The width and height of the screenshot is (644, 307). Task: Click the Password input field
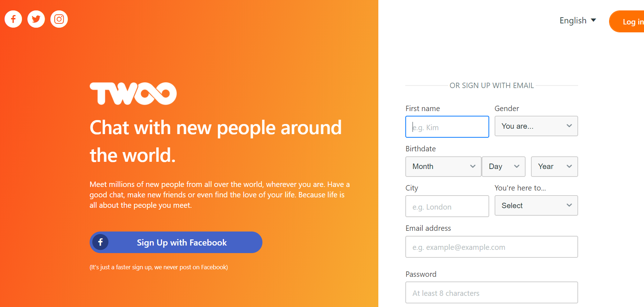pos(492,292)
